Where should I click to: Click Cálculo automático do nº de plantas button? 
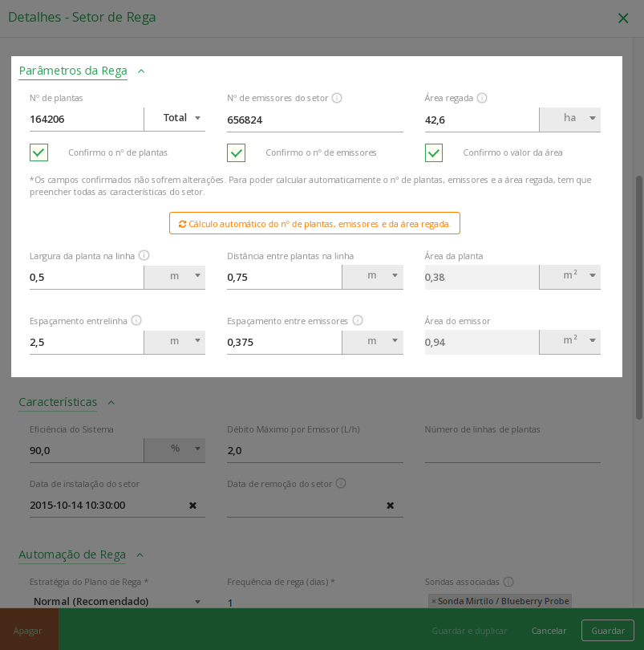pos(314,223)
